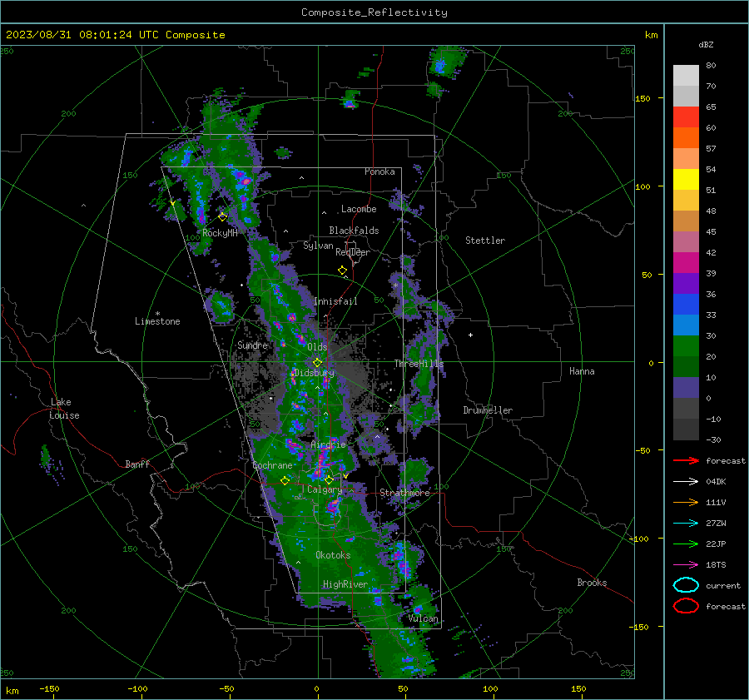Click the cyan 27ZW arrow in legend
The image size is (749, 700).
coord(686,524)
